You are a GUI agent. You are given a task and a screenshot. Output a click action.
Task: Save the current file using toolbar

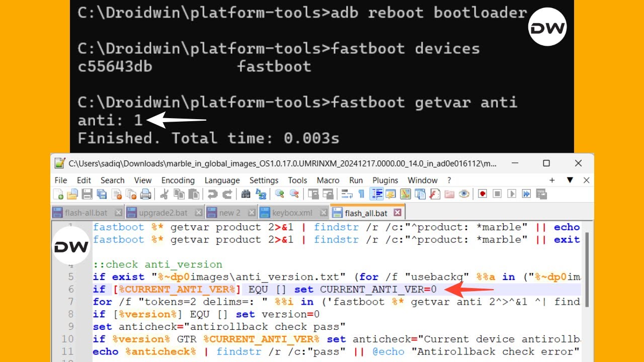(87, 194)
